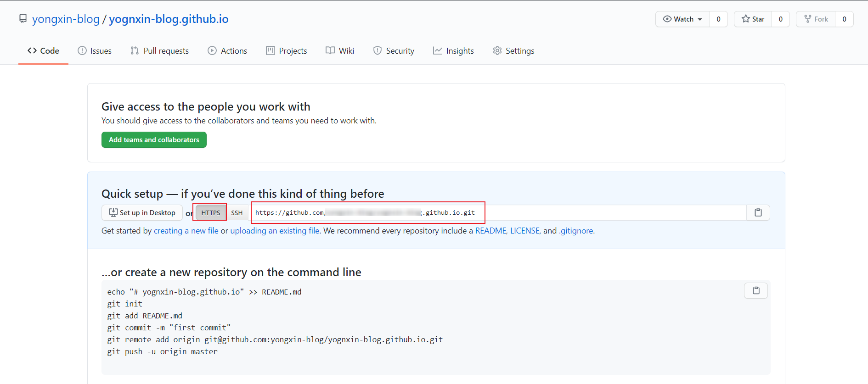868x384 pixels.
Task: Open the Actions tab
Action: (227, 51)
